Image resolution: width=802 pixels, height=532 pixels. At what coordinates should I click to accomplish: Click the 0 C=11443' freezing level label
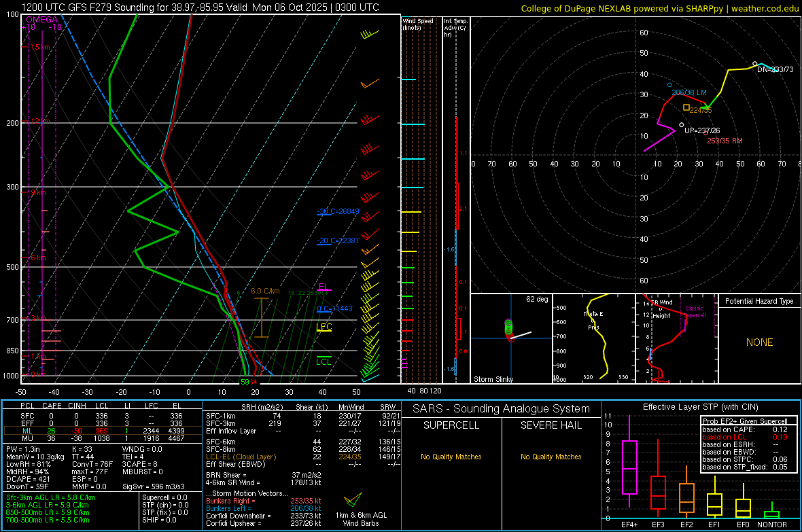pos(335,308)
